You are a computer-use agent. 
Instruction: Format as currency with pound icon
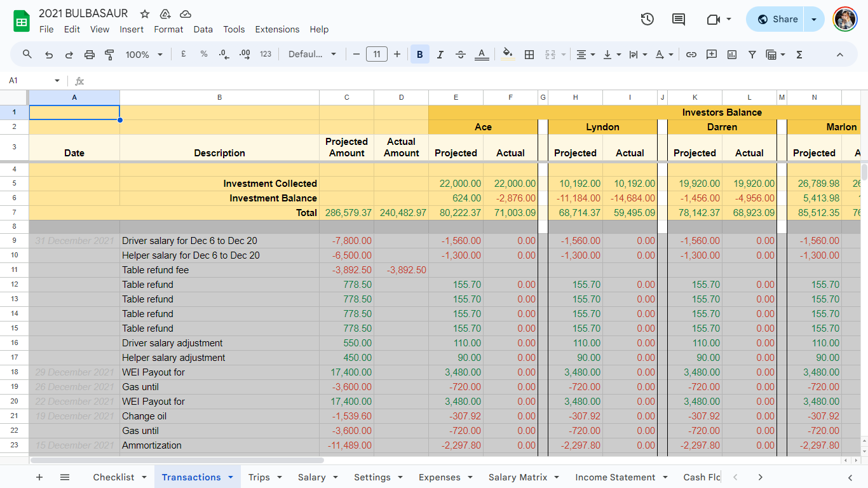tap(184, 55)
